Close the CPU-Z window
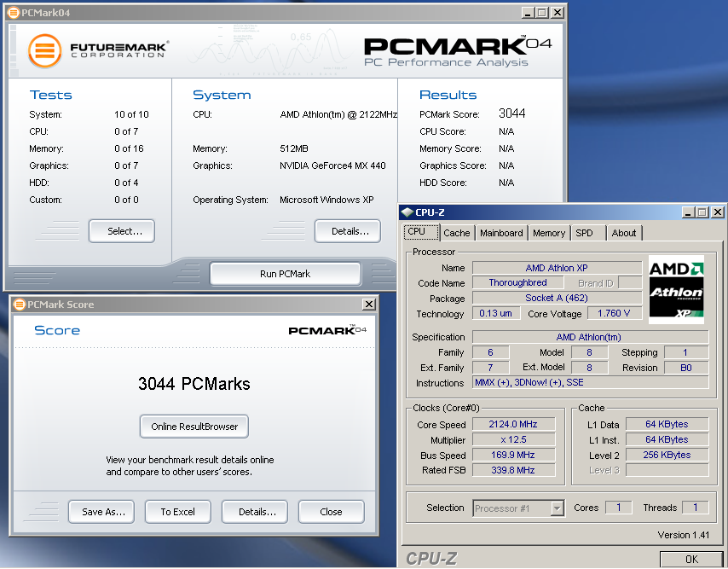The height and width of the screenshot is (569, 728). point(717,212)
